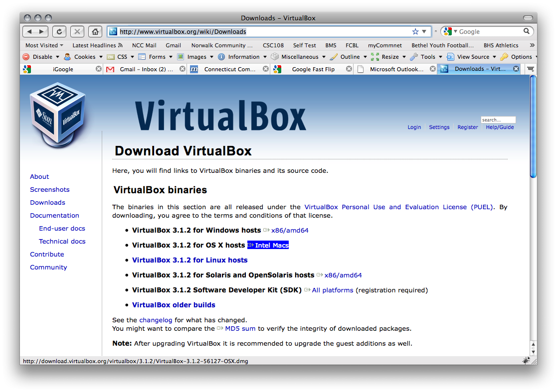Open the Images dropdown arrow
Image resolution: width=557 pixels, height=392 pixels.
[211, 57]
